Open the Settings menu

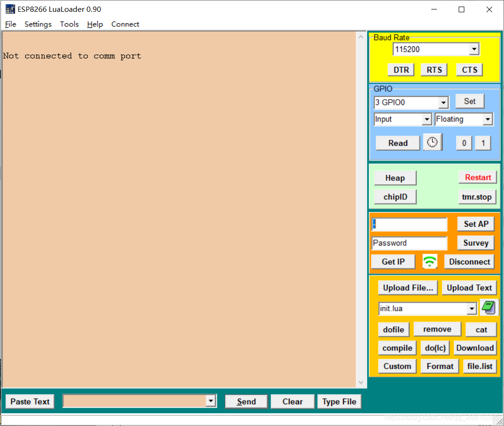tap(38, 24)
